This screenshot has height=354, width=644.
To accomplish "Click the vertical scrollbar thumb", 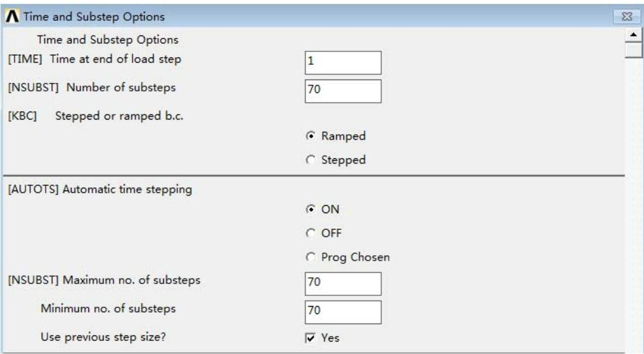I will pos(634,51).
